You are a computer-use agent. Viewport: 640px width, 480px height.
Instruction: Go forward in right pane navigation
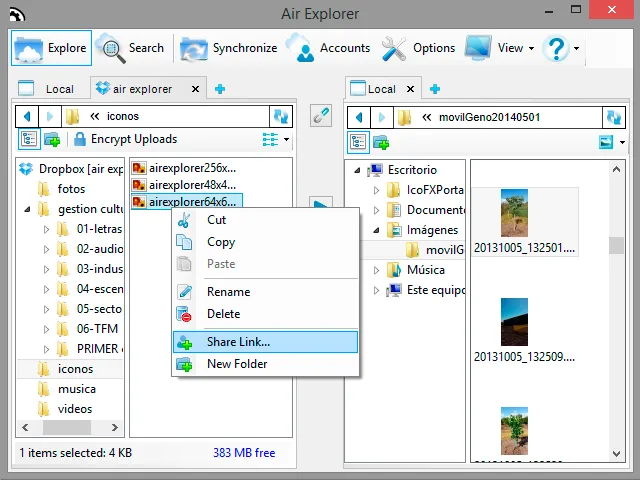(x=382, y=118)
